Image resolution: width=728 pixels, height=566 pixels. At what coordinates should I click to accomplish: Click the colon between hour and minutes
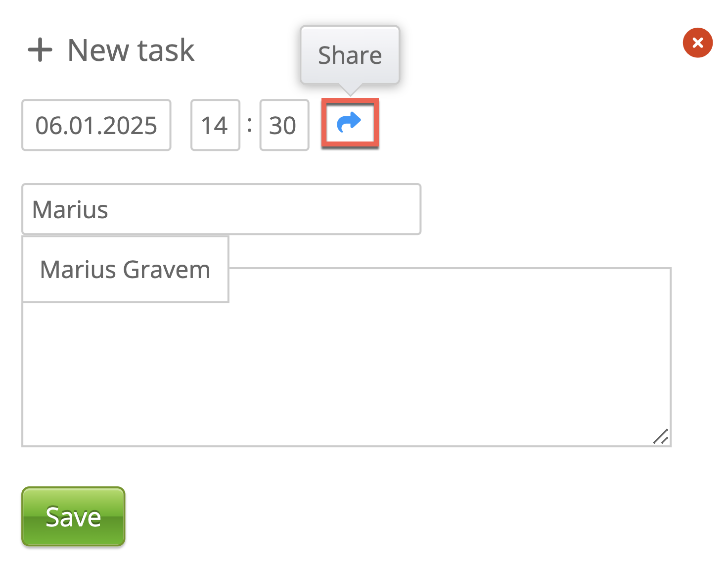pyautogui.click(x=250, y=125)
